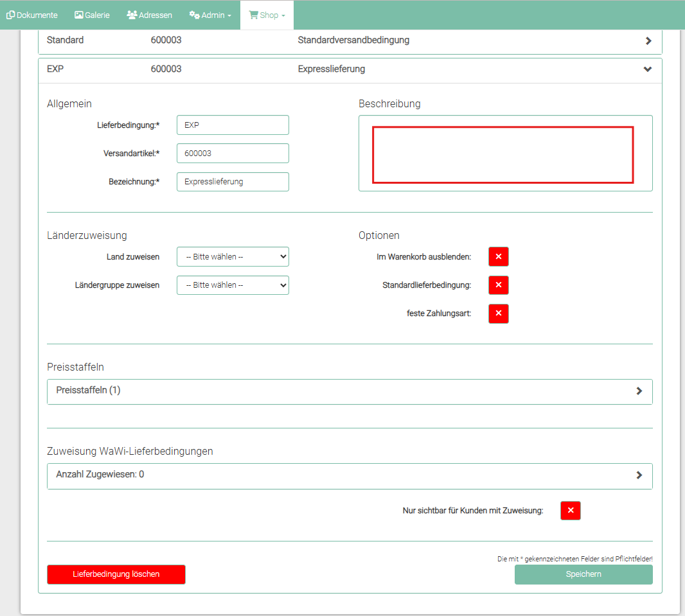Toggle the Standardlieferbedingung option
This screenshot has height=616, width=685.
pos(498,285)
